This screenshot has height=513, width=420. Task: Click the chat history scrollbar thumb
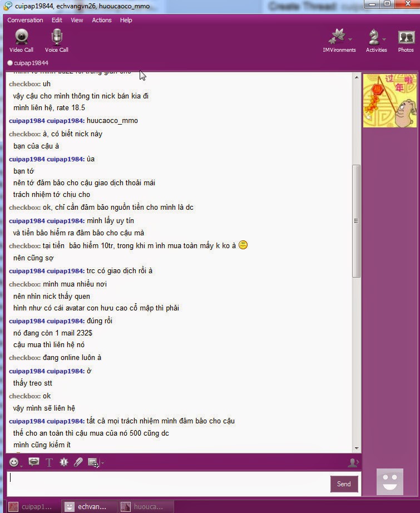point(356,221)
